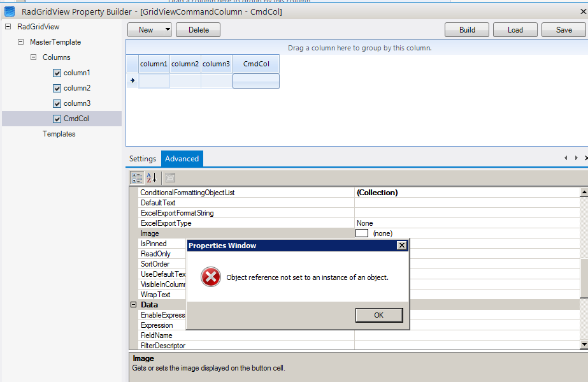Screen dimensions: 588x382
Task: Click the Property Pages icon
Action: (170, 177)
